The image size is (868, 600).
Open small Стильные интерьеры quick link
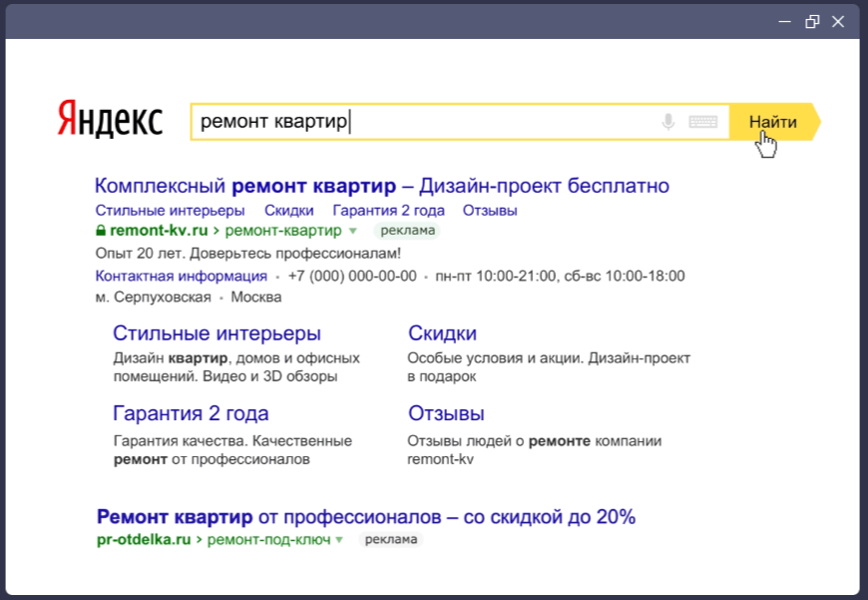pyautogui.click(x=170, y=211)
